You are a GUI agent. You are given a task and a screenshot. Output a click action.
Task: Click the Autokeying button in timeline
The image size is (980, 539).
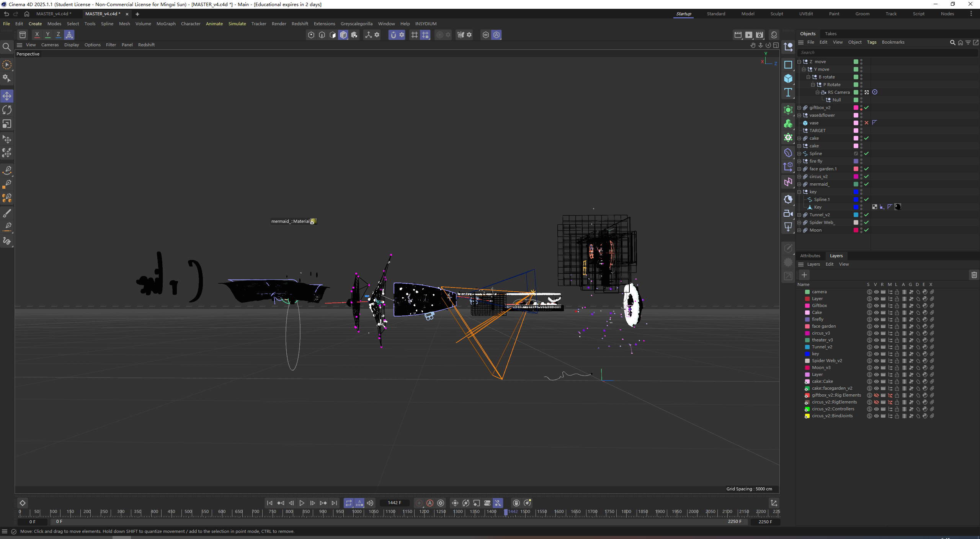click(430, 503)
